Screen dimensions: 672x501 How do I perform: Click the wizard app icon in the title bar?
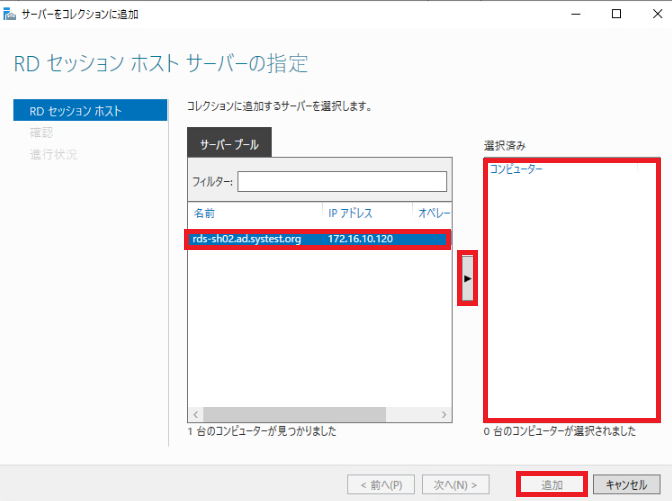coord(9,14)
